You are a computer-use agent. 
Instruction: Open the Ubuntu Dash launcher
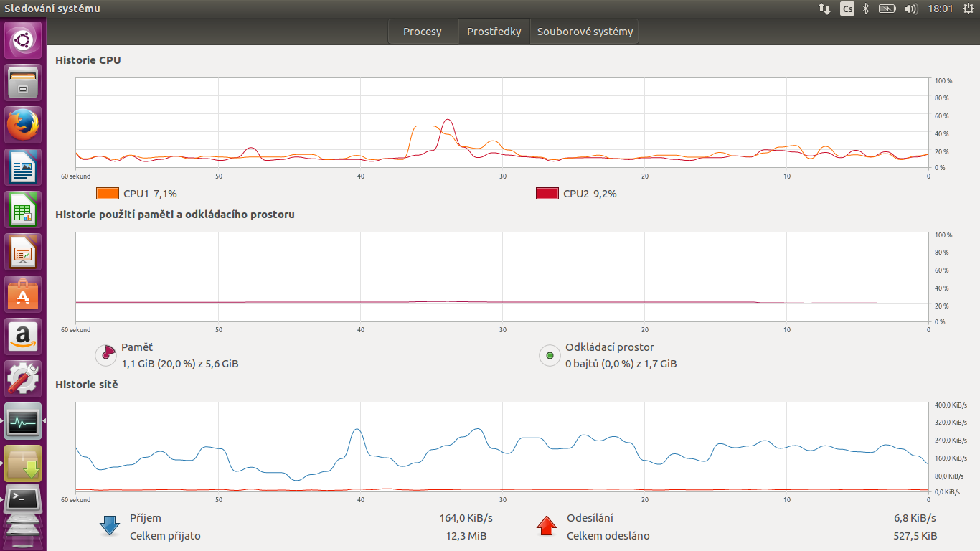(x=23, y=40)
